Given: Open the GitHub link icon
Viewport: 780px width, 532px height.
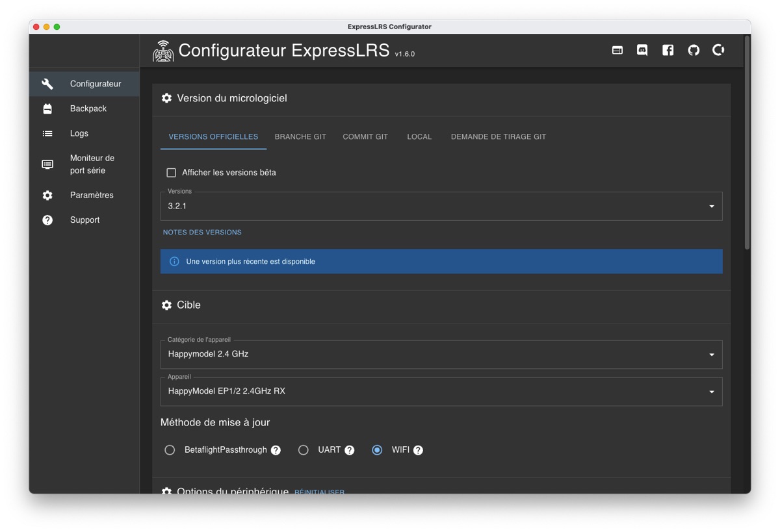Looking at the screenshot, I should point(694,50).
